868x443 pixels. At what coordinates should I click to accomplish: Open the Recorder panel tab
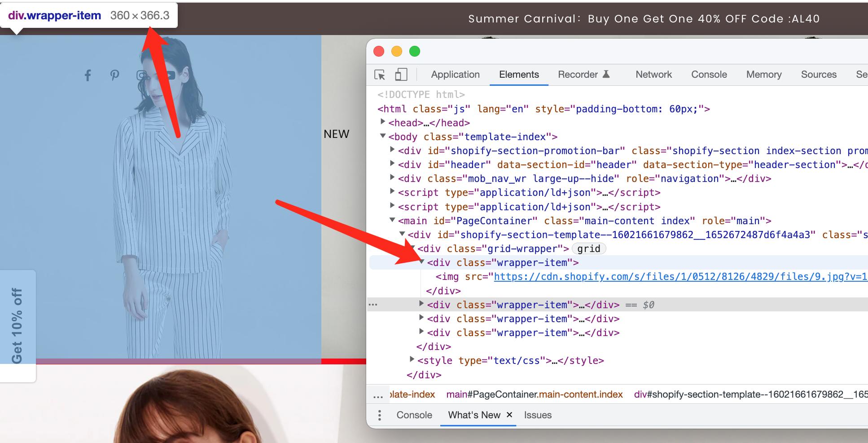point(584,75)
